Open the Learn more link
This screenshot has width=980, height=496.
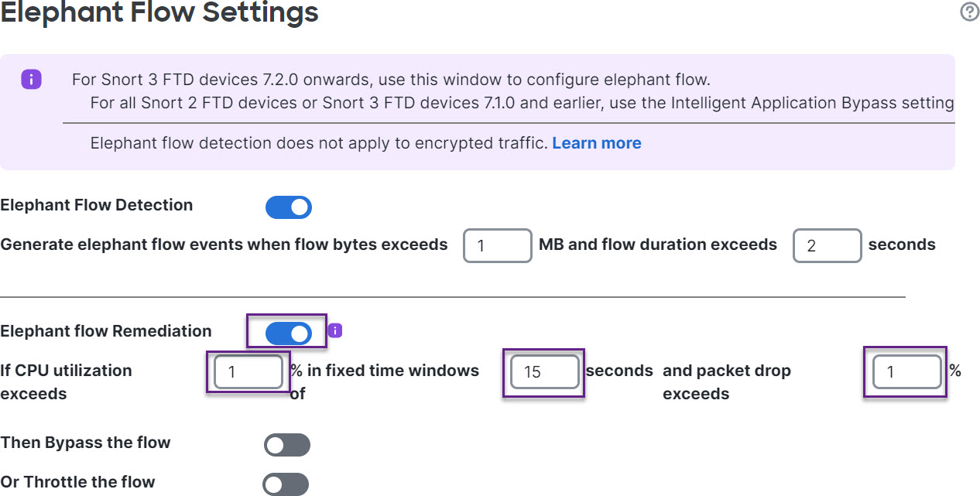[596, 143]
